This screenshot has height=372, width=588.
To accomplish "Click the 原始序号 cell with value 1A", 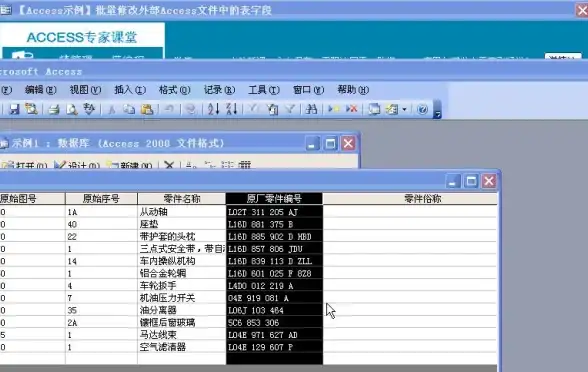I will click(101, 212).
